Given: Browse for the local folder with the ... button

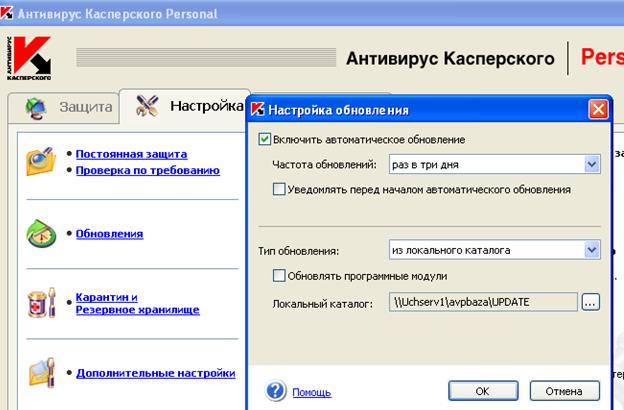Looking at the screenshot, I should click(x=591, y=302).
